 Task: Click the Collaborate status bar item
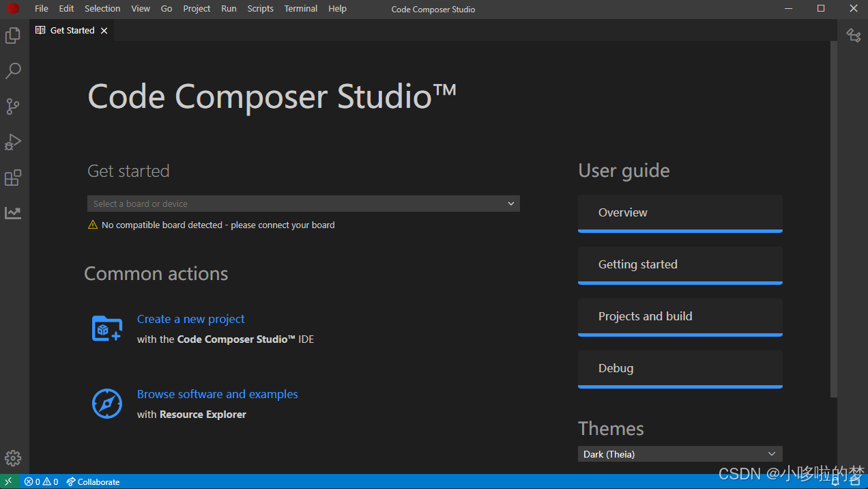pos(93,481)
